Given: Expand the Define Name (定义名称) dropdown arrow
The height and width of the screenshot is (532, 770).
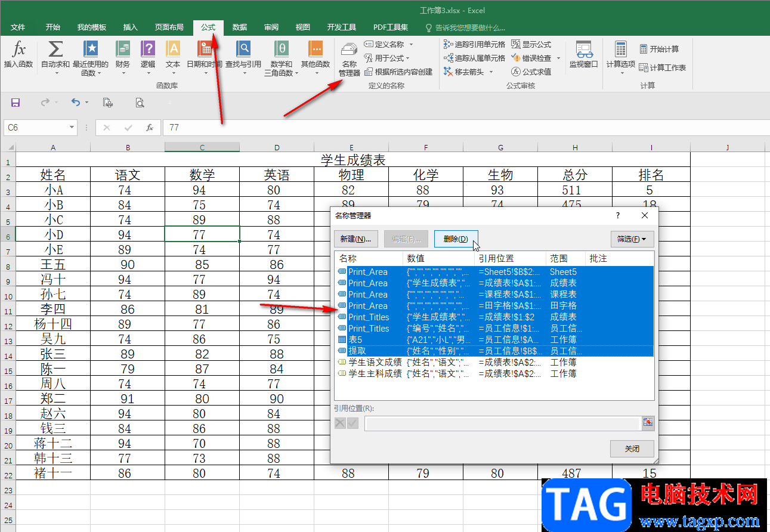Looking at the screenshot, I should click(x=411, y=44).
